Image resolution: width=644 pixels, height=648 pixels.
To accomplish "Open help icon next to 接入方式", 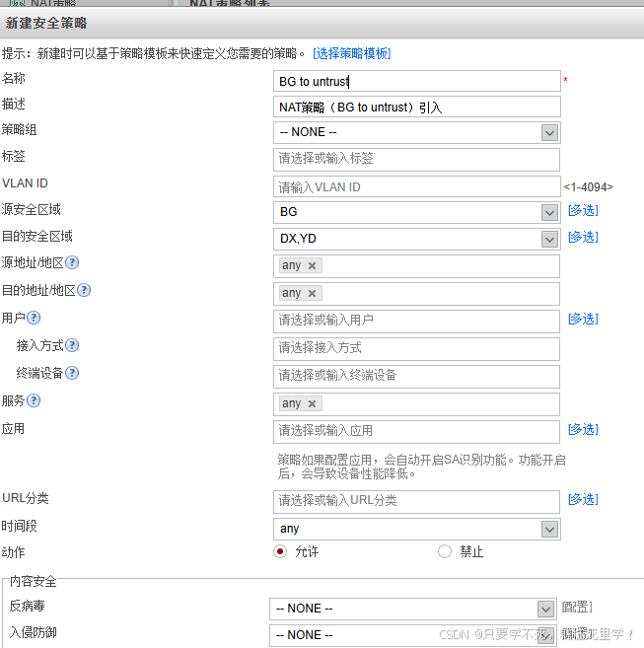I will click(x=72, y=345).
